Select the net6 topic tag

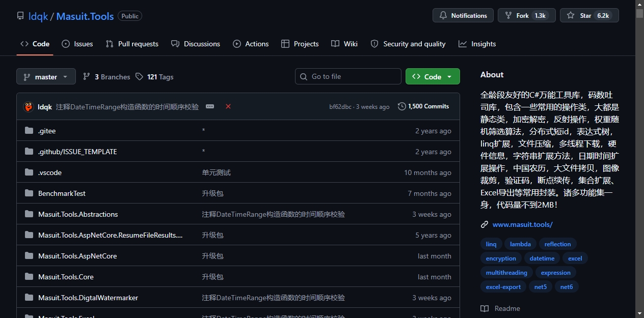(x=567, y=287)
